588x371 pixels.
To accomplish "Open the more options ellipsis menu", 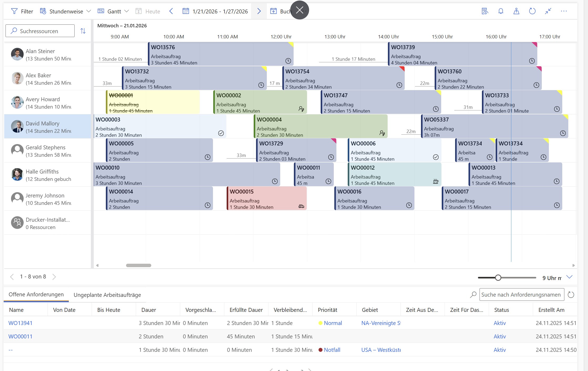I will point(564,11).
